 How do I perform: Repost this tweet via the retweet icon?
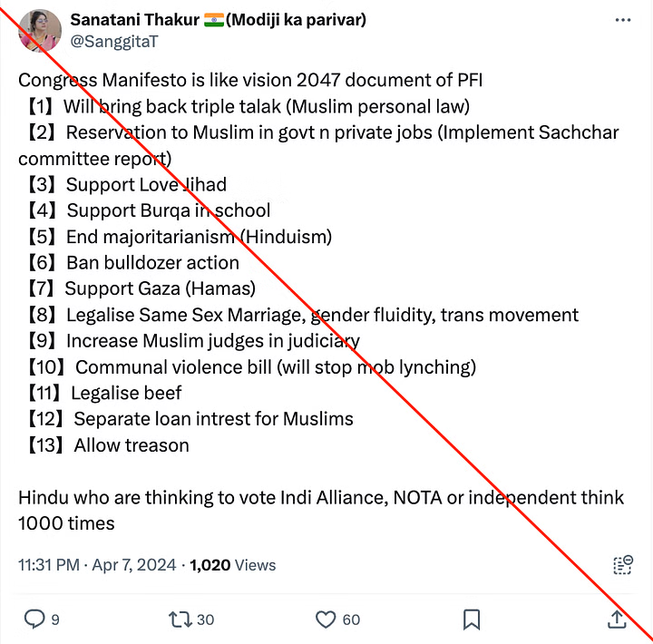[x=180, y=620]
